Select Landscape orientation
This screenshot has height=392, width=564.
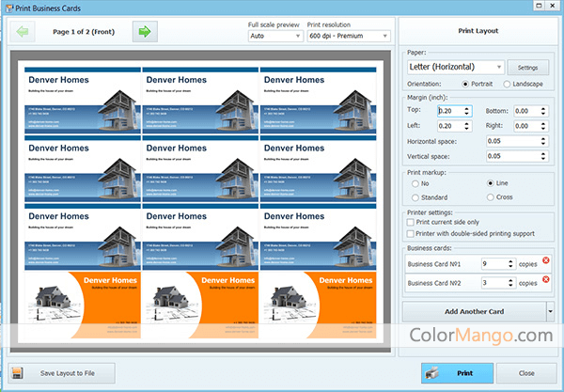pyautogui.click(x=509, y=85)
